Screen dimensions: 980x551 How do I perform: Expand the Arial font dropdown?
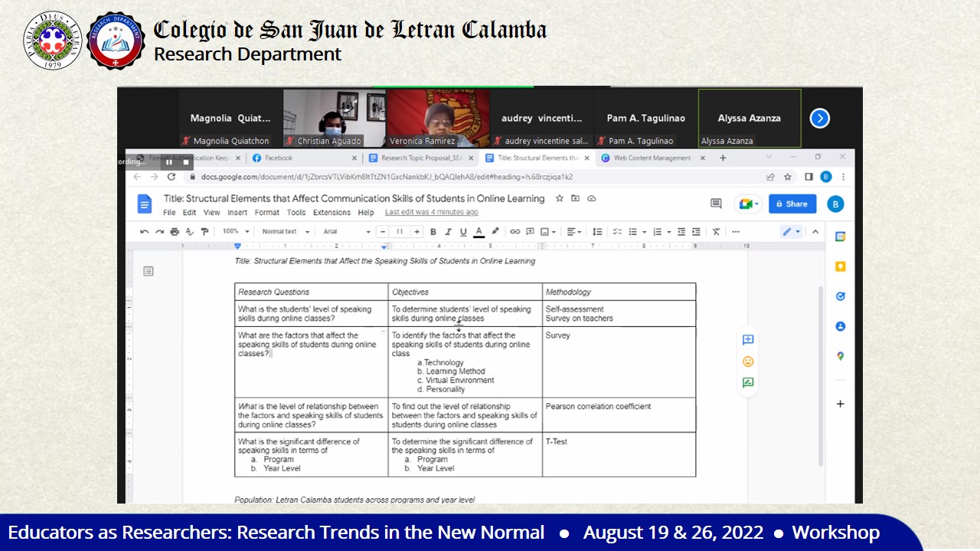click(x=346, y=232)
